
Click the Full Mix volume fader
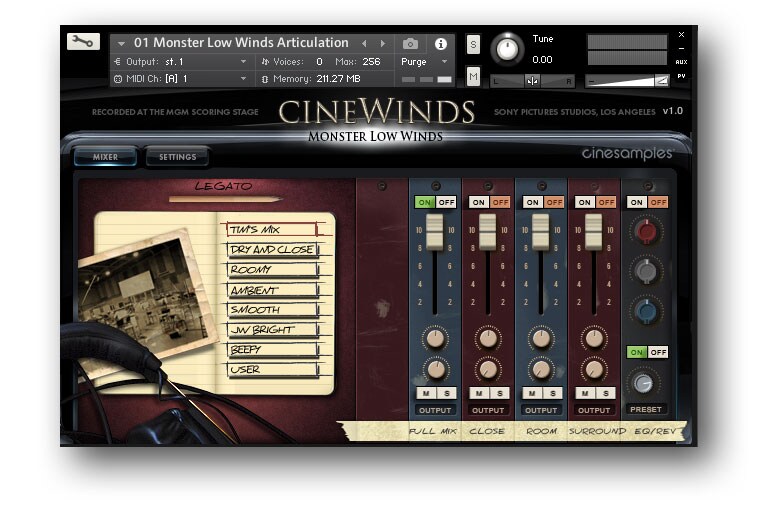(x=435, y=233)
